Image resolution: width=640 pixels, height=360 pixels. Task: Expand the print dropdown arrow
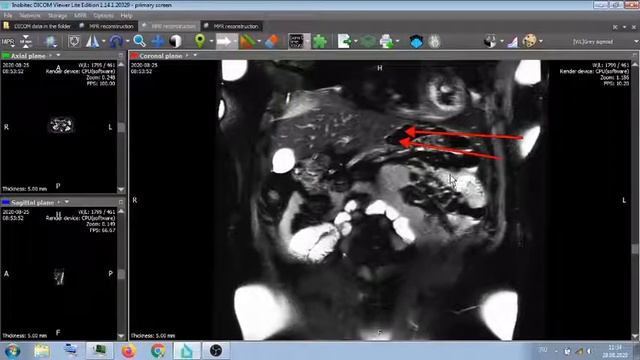coord(398,42)
